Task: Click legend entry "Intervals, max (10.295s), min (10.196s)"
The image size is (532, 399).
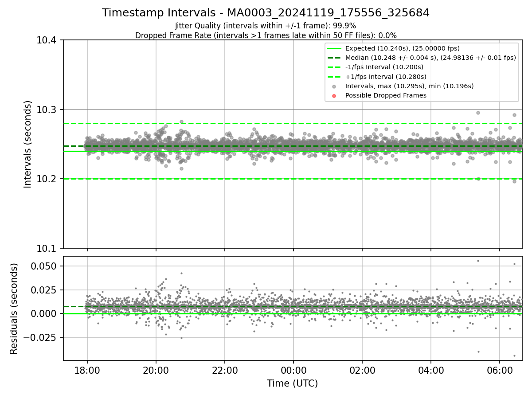Action: (x=409, y=86)
